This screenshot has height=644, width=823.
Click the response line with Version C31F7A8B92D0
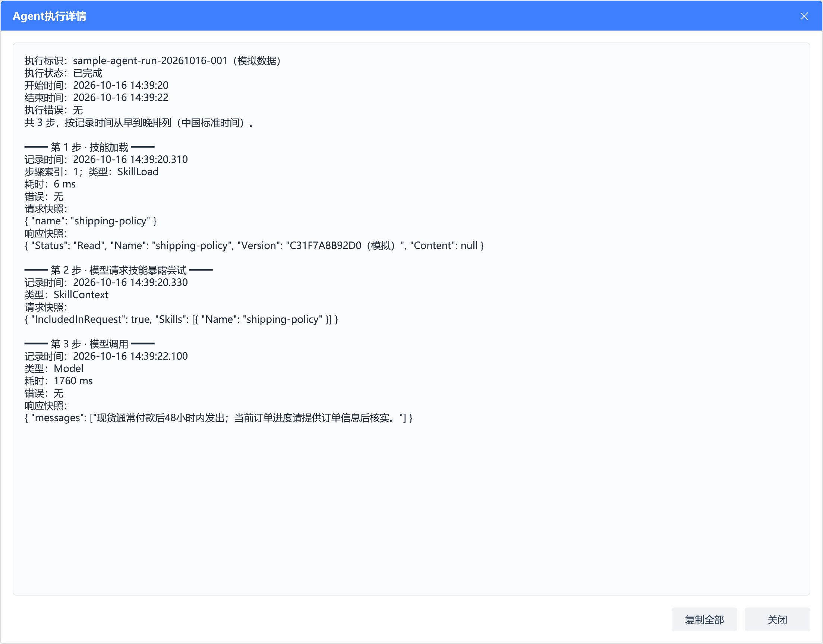point(254,246)
